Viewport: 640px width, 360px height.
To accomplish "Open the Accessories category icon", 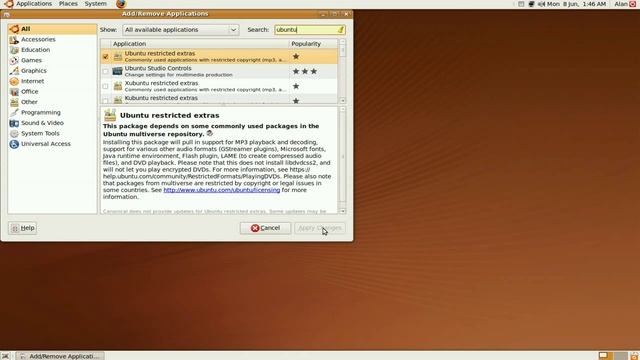I will point(14,39).
